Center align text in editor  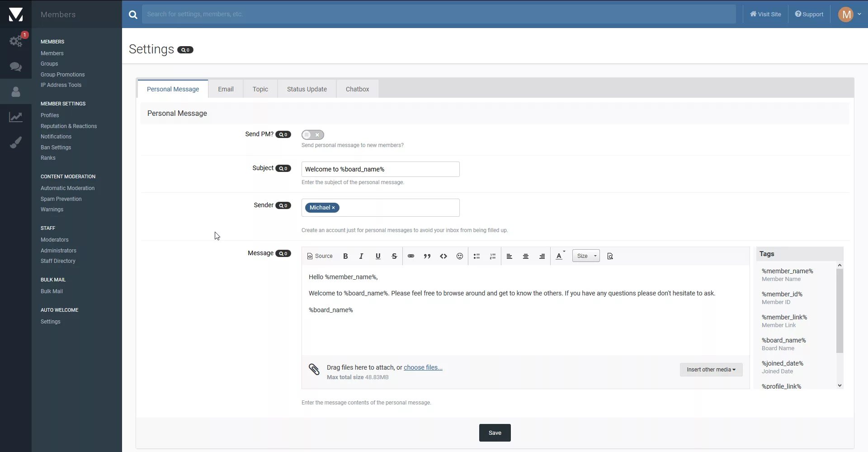click(x=526, y=256)
